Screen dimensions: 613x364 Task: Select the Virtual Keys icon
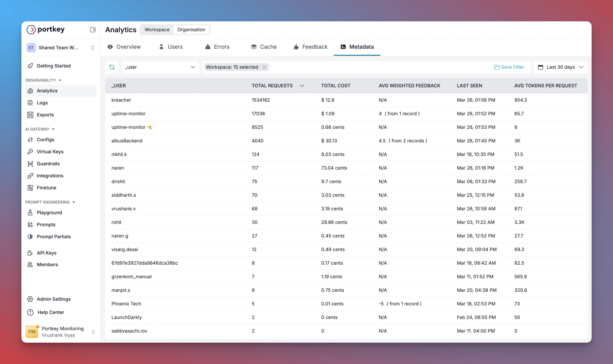(30, 151)
